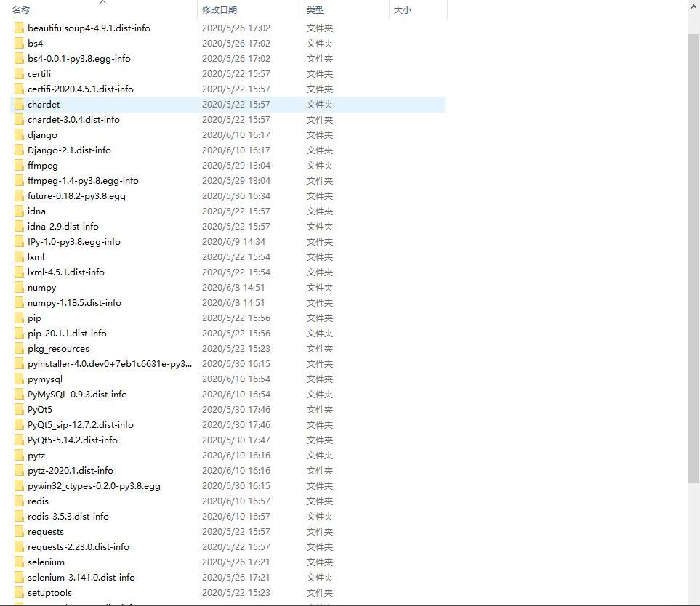The image size is (700, 606).
Task: Click the pymysql folder icon
Action: 19,379
